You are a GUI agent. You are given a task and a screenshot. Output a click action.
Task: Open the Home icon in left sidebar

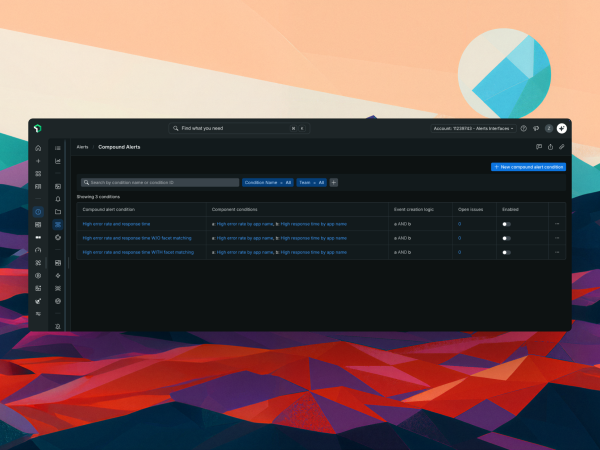(38, 148)
